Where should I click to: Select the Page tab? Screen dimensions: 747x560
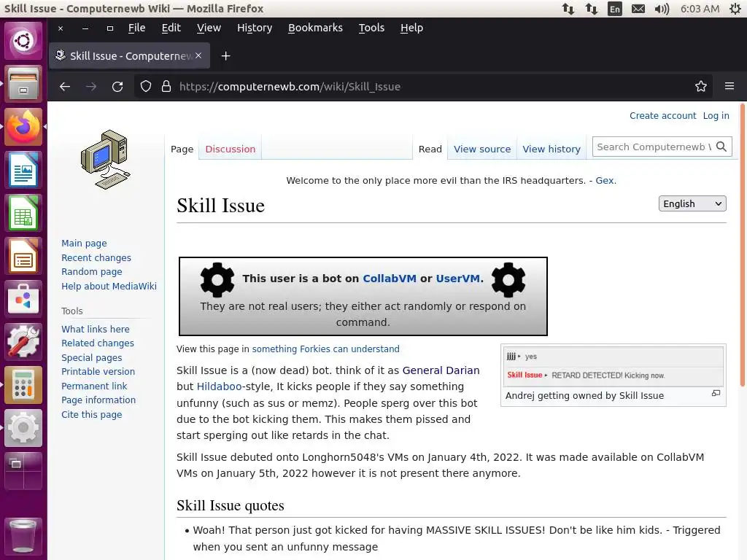pos(182,149)
